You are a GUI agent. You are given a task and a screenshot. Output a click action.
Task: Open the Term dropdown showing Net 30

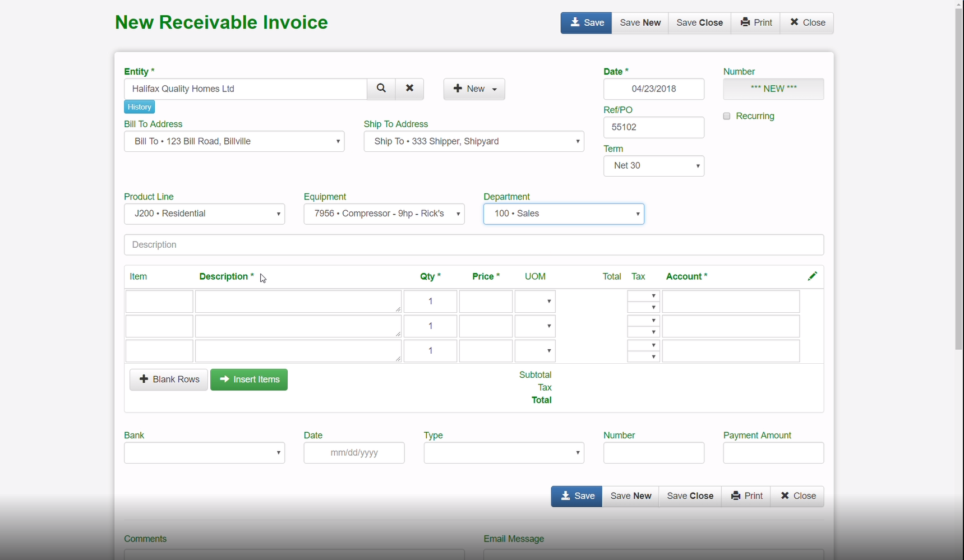654,166
